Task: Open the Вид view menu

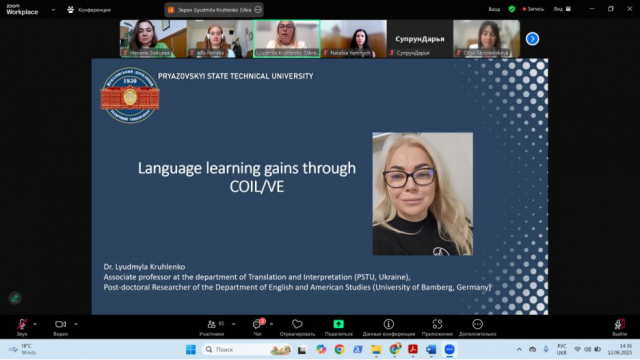Action: [562, 9]
